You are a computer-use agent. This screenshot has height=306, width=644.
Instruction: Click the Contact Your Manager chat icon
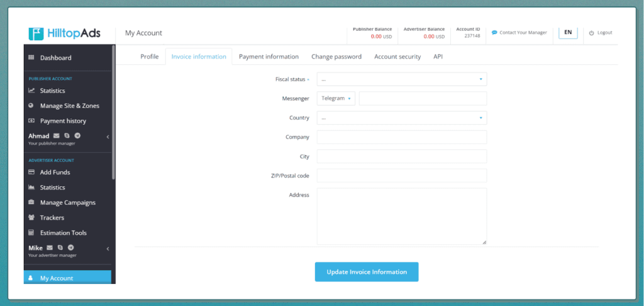pyautogui.click(x=494, y=33)
